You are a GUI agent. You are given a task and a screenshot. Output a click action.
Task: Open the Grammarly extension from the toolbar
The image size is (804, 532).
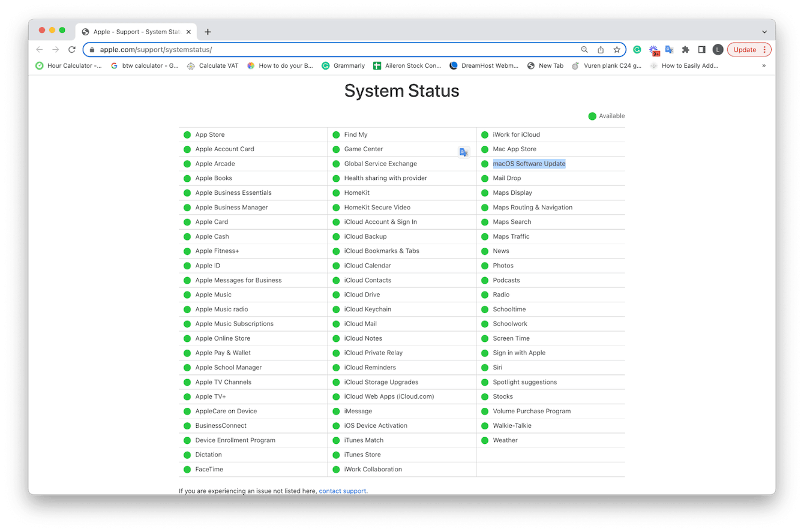tap(637, 50)
